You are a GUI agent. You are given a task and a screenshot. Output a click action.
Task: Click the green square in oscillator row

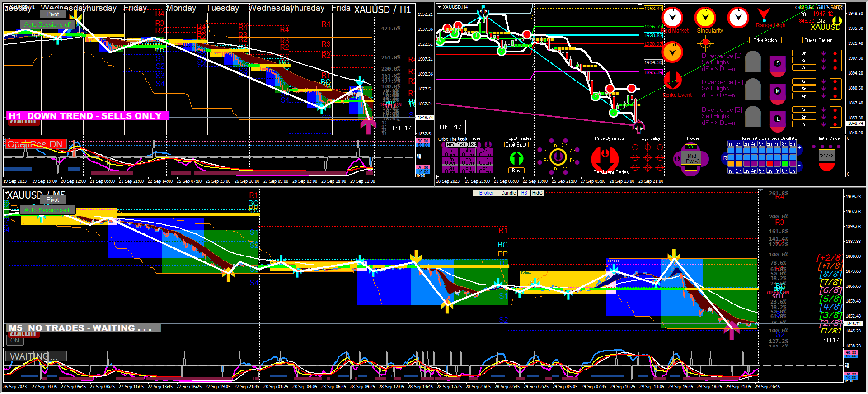784,164
